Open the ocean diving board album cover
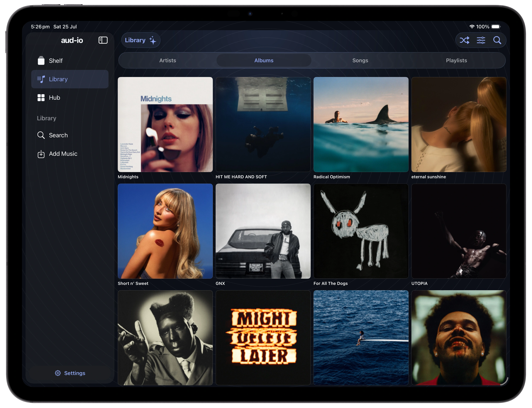Viewport: 532px width, 408px height. tap(361, 338)
